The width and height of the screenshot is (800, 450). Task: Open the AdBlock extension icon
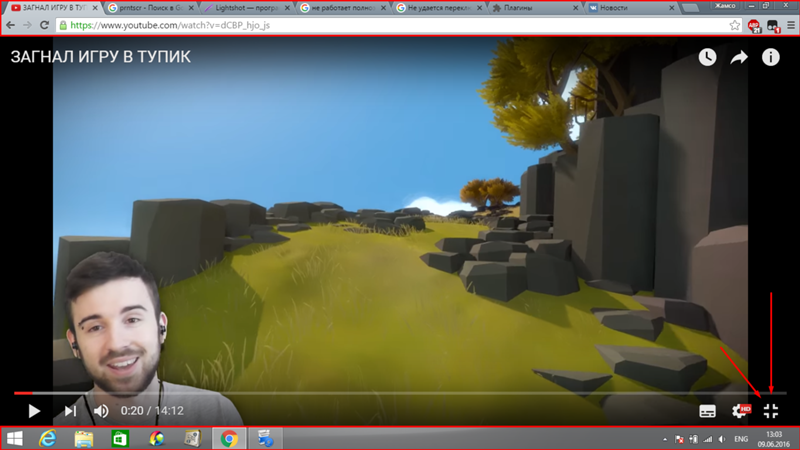point(754,26)
